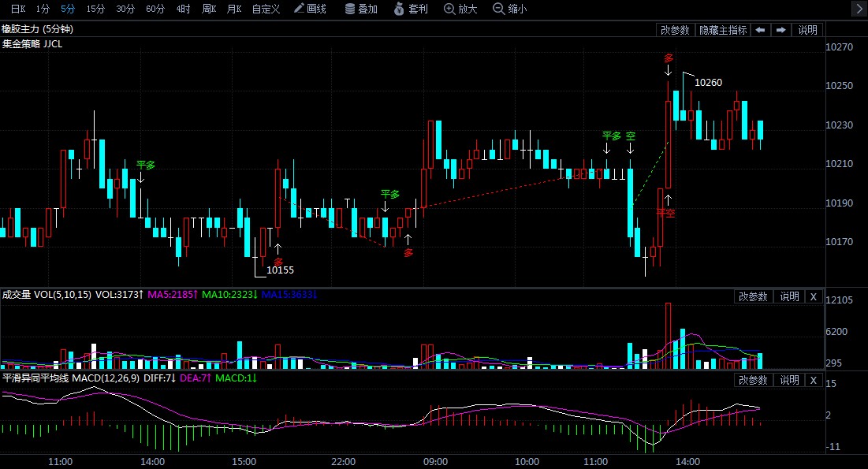Go to previous indicator with left arrow
Viewport: 868px width, 469px height.
click(x=760, y=30)
